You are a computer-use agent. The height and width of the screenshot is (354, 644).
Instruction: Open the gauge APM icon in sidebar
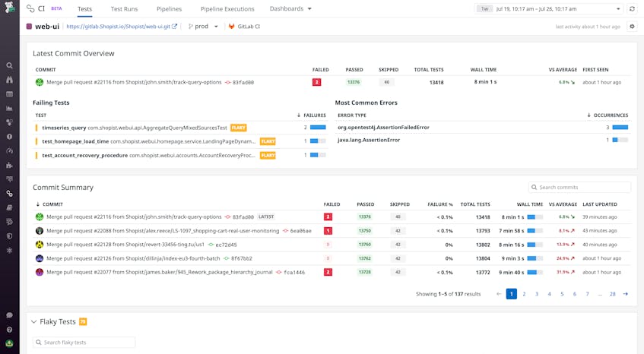pos(9,151)
